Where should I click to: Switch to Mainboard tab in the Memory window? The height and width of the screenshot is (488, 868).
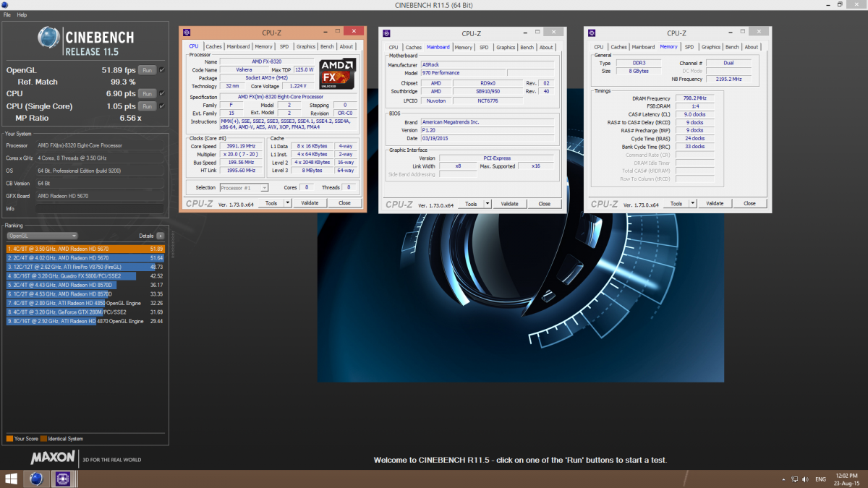click(x=643, y=48)
